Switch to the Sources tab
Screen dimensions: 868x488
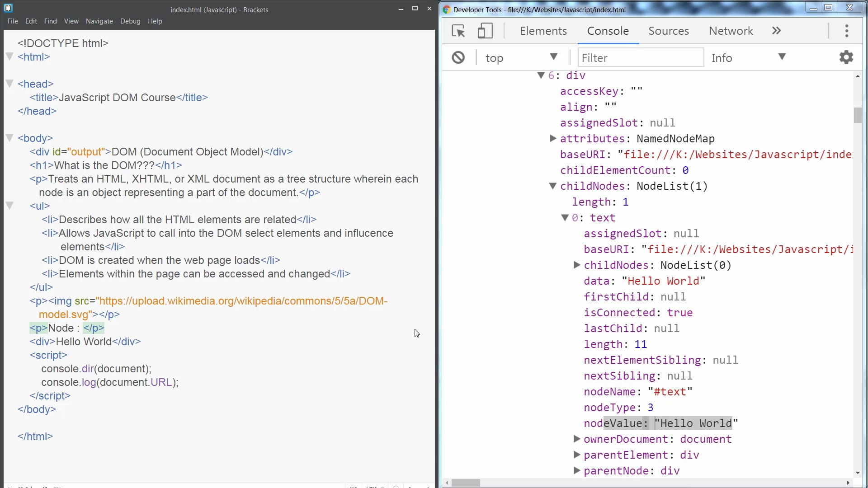tap(668, 31)
